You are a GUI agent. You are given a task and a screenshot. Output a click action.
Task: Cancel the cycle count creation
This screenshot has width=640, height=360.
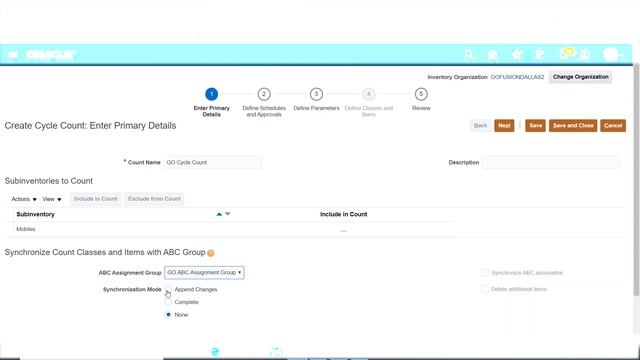click(613, 126)
